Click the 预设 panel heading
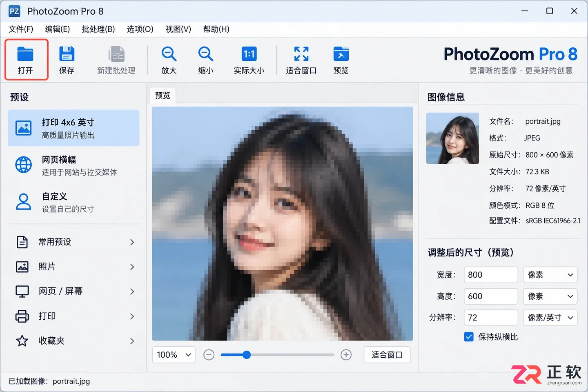This screenshot has width=588, height=392. click(x=19, y=97)
